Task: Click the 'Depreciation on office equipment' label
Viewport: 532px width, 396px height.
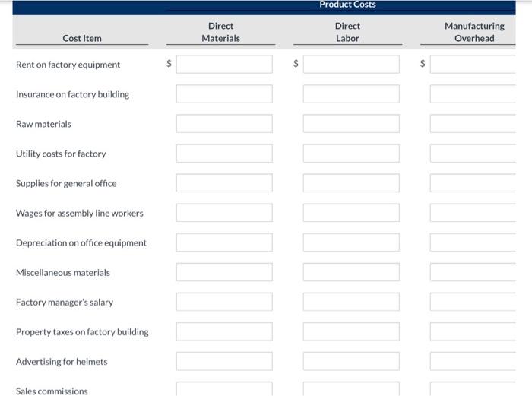Action: pyautogui.click(x=81, y=243)
